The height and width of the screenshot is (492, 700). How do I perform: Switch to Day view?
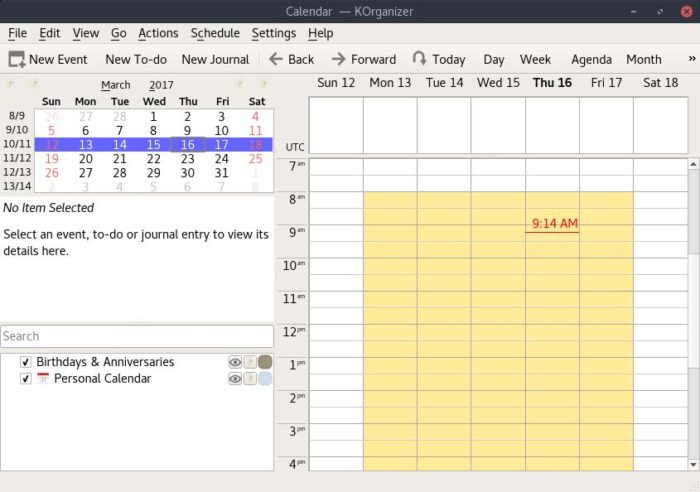494,59
